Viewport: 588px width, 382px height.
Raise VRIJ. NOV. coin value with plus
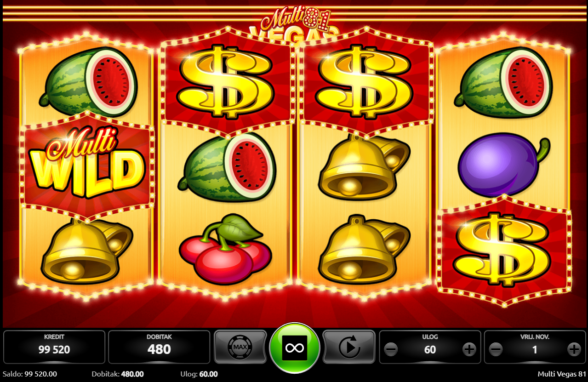click(x=574, y=350)
